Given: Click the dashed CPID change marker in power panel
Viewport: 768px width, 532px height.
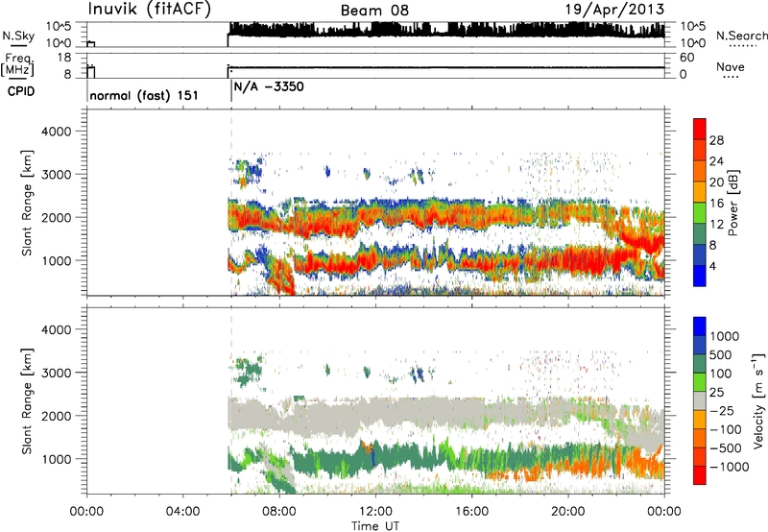Looking at the screenshot, I should pyautogui.click(x=231, y=203).
